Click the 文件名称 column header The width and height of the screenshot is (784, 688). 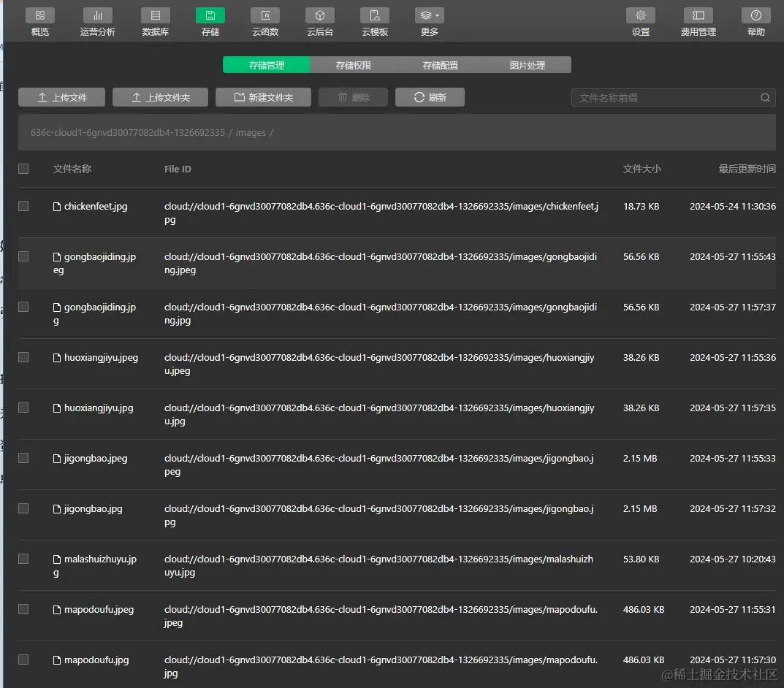click(72, 169)
